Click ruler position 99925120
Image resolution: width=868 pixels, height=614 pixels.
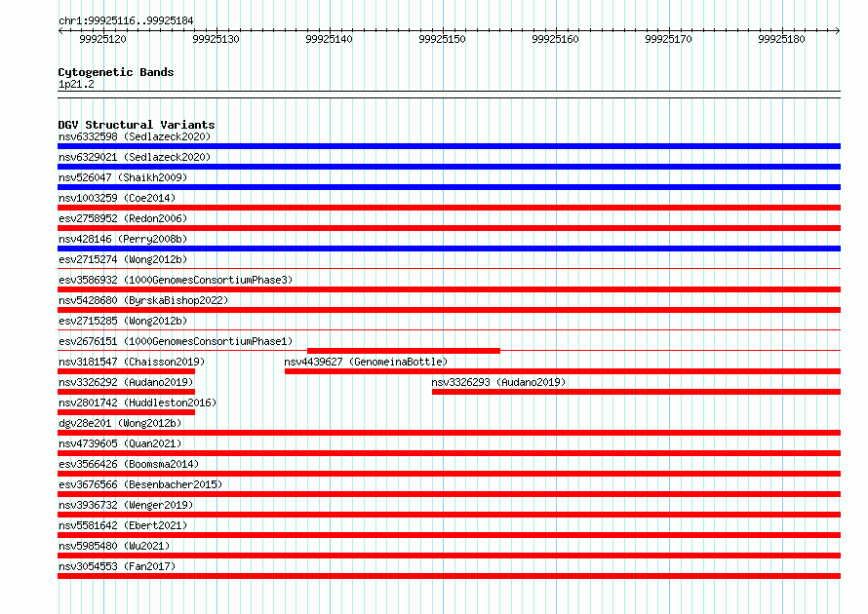tap(103, 39)
